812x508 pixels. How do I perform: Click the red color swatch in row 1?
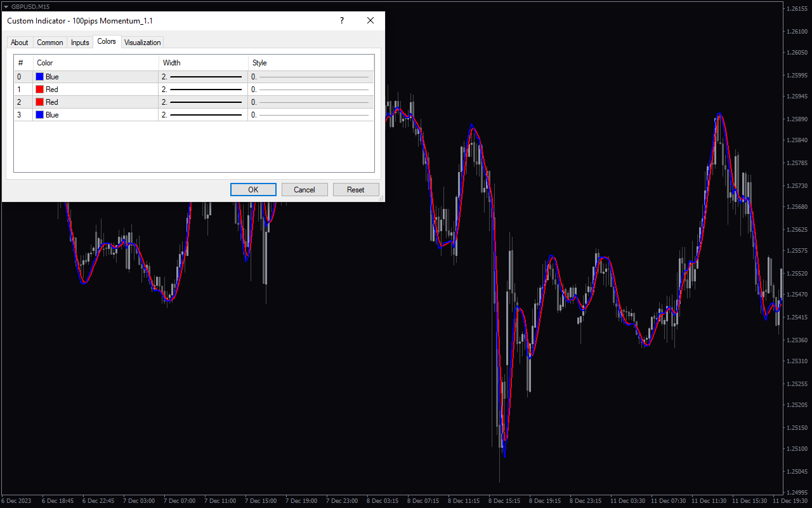point(40,90)
